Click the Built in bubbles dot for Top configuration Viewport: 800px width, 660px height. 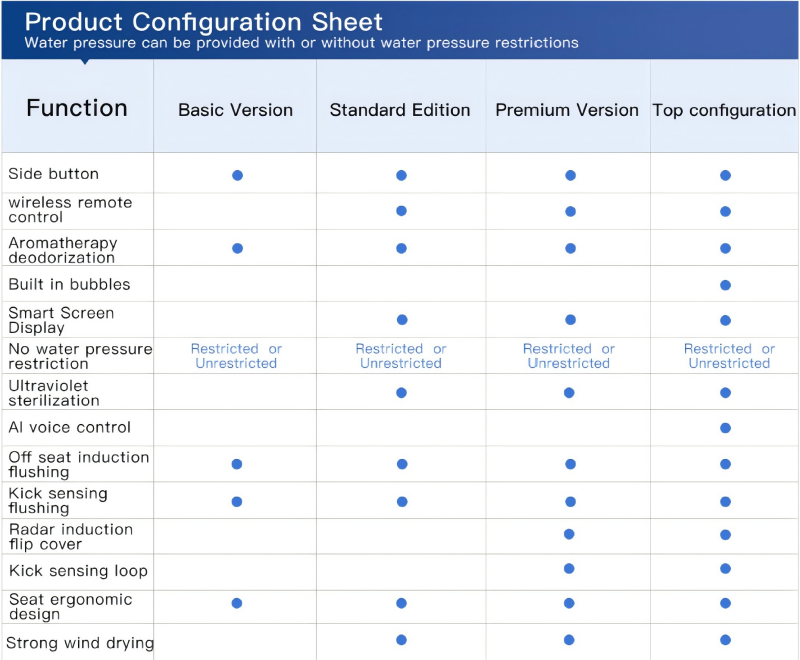tap(725, 285)
